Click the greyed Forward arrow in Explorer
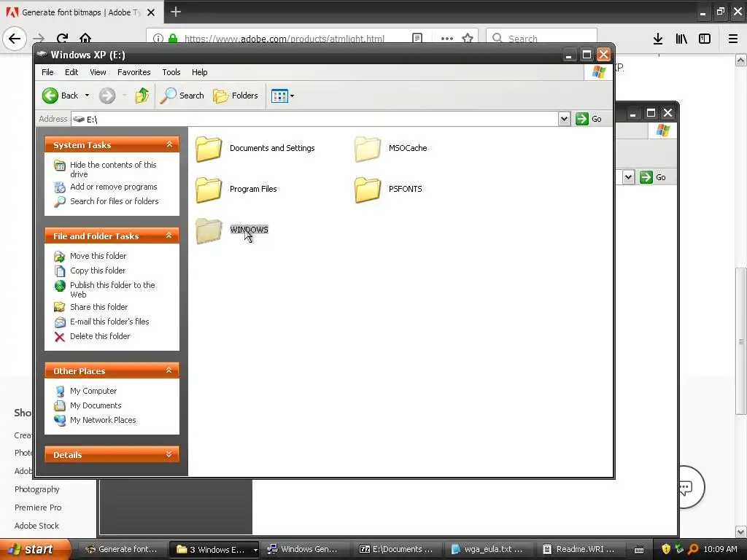This screenshot has height=560, width=747. (x=107, y=96)
